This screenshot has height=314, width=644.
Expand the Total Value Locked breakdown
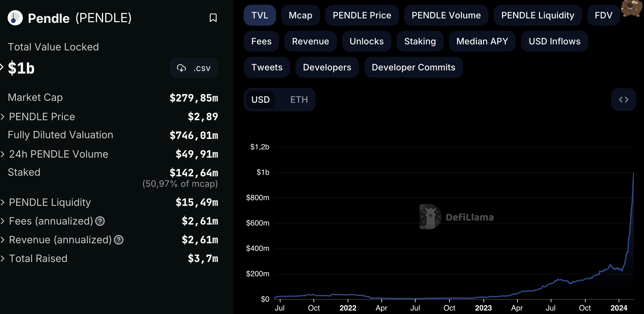tap(2, 67)
